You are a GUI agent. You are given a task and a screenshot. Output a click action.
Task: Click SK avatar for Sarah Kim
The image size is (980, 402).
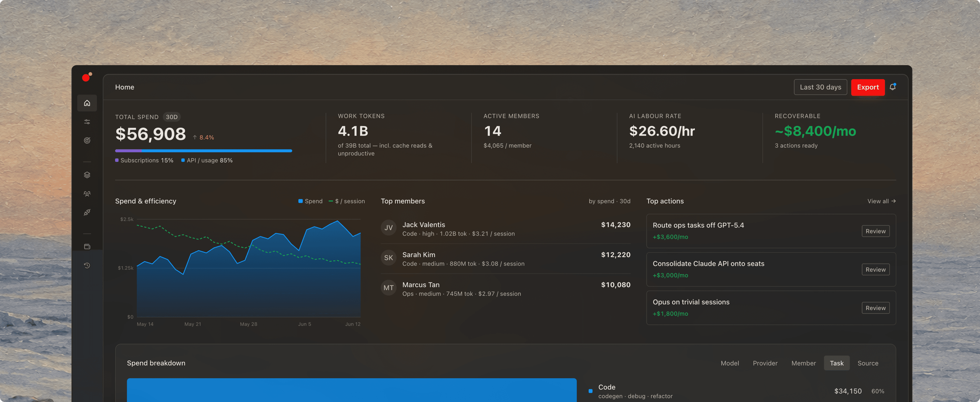pos(388,258)
